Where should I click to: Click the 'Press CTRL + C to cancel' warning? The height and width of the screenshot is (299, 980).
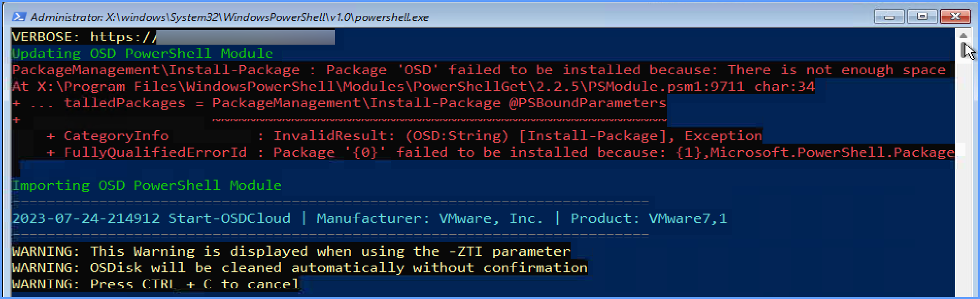(x=155, y=283)
